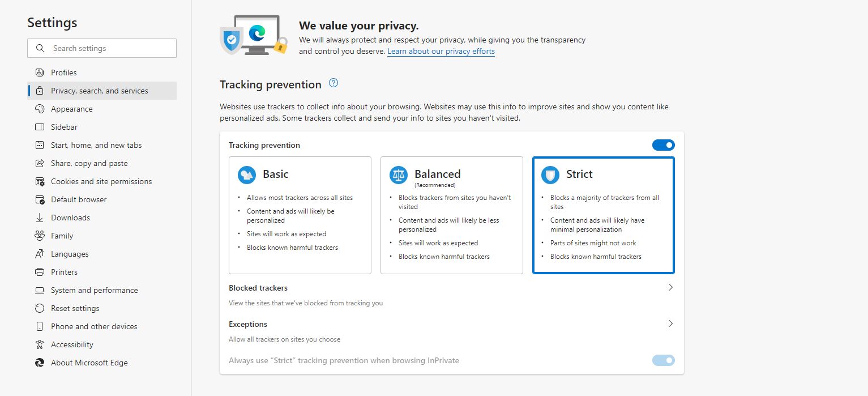This screenshot has width=868, height=396.
Task: Select the Basic tracking prevention card
Action: pos(300,215)
